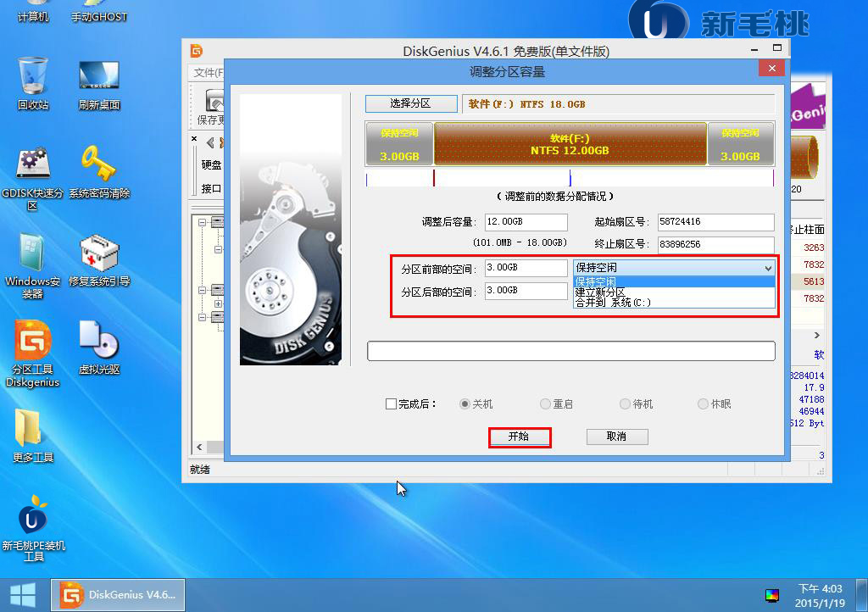Select the 关机 radio button
868x612 pixels.
pyautogui.click(x=465, y=404)
